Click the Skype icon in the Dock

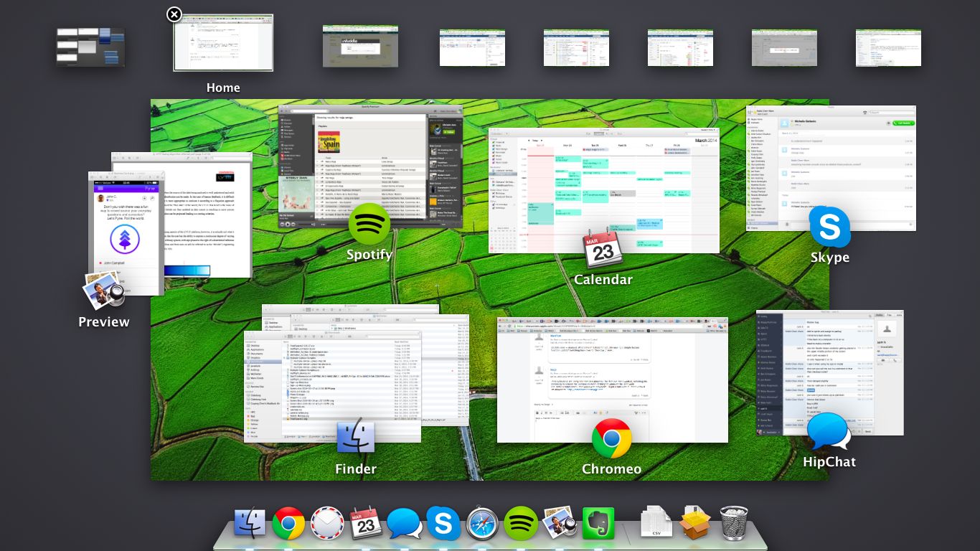pyautogui.click(x=443, y=523)
